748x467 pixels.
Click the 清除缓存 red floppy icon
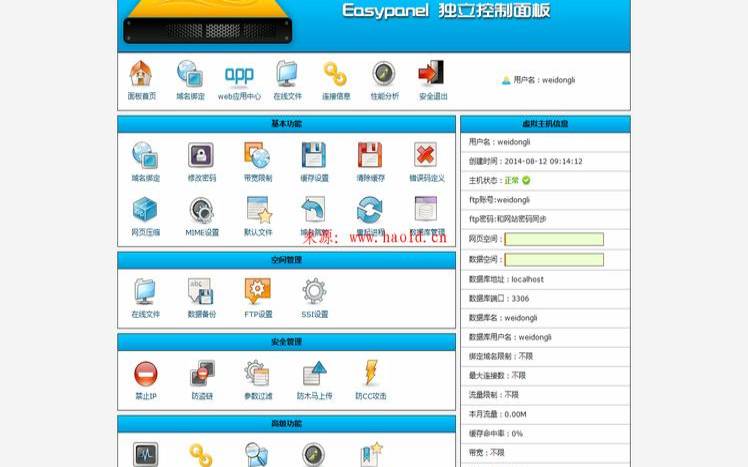click(x=370, y=155)
